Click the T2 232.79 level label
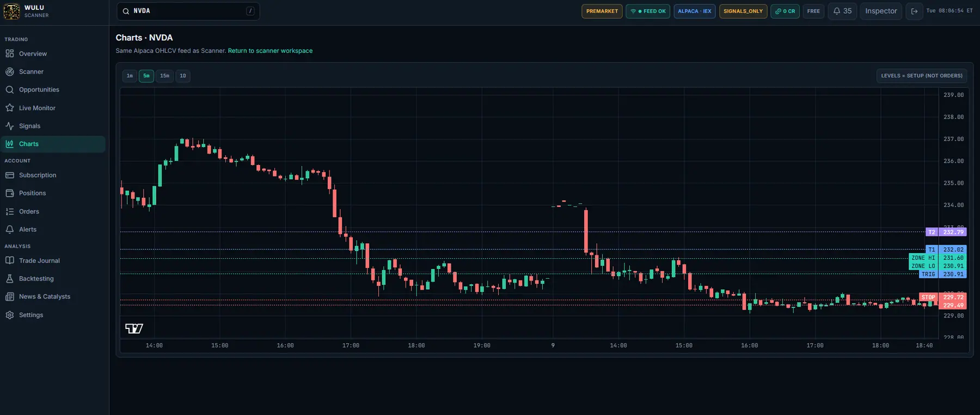The width and height of the screenshot is (980, 415). point(946,232)
